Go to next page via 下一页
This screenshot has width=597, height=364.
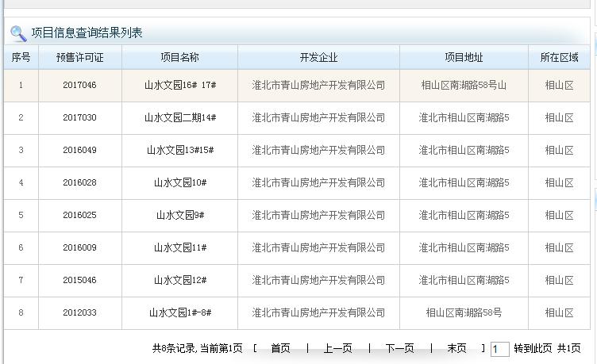point(399,348)
